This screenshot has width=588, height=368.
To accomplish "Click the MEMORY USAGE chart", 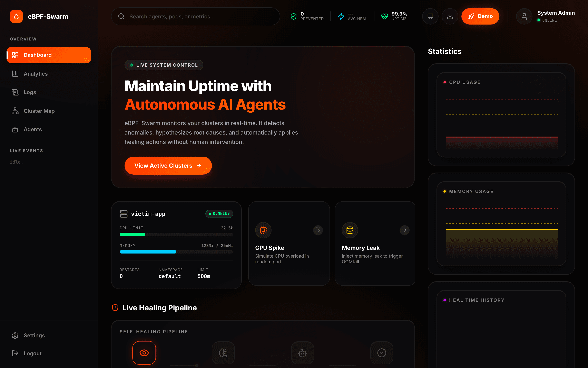I will click(501, 224).
